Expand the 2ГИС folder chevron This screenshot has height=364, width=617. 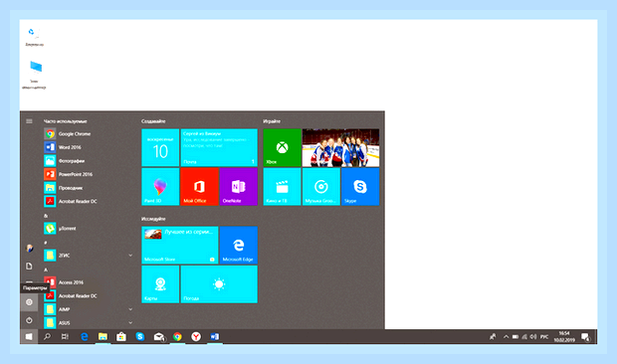(x=130, y=256)
